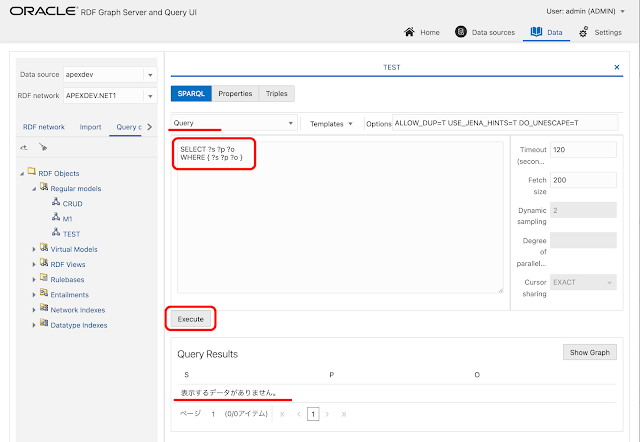Select the M1 model in tree

[x=67, y=219]
